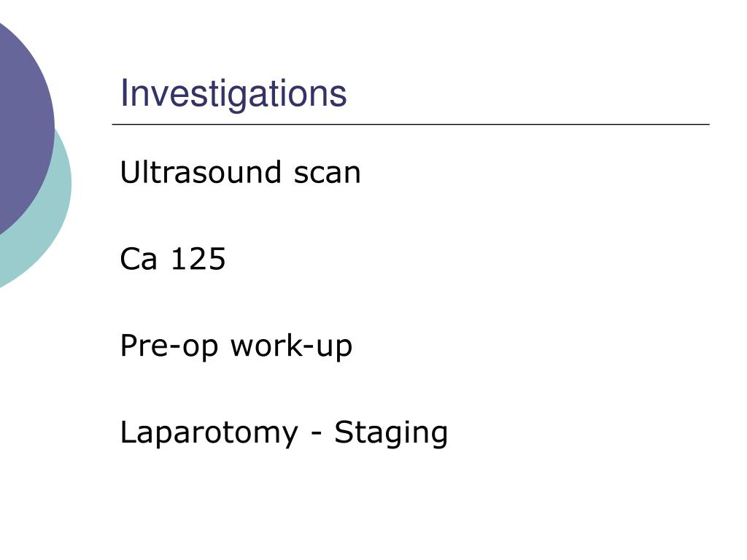The height and width of the screenshot is (560, 747).
Task: Click the word Laparotomy
Action: [x=209, y=434]
